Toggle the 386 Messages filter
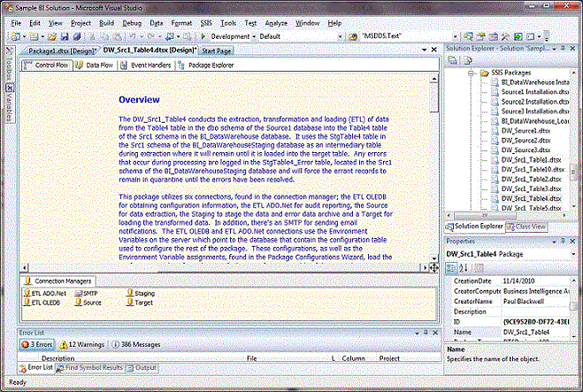583x392 pixels. (x=135, y=344)
